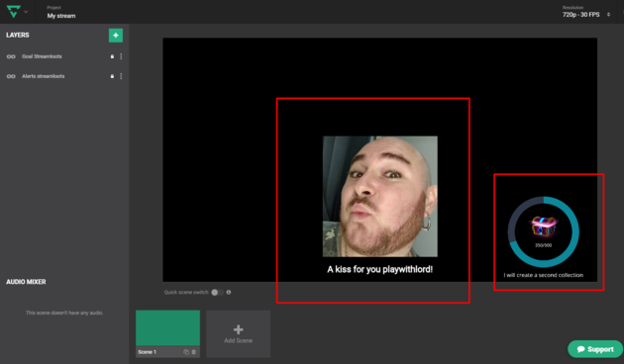Open the logo dropdown chevron
The width and height of the screenshot is (624, 364).
pyautogui.click(x=26, y=12)
